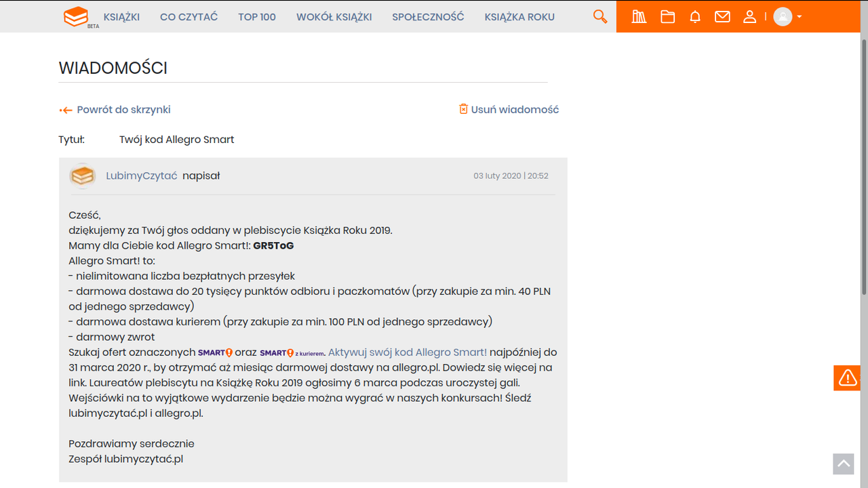Screen dimensions: 868x488
Task: Delete message with Usuń wiadomość
Action: coord(515,109)
